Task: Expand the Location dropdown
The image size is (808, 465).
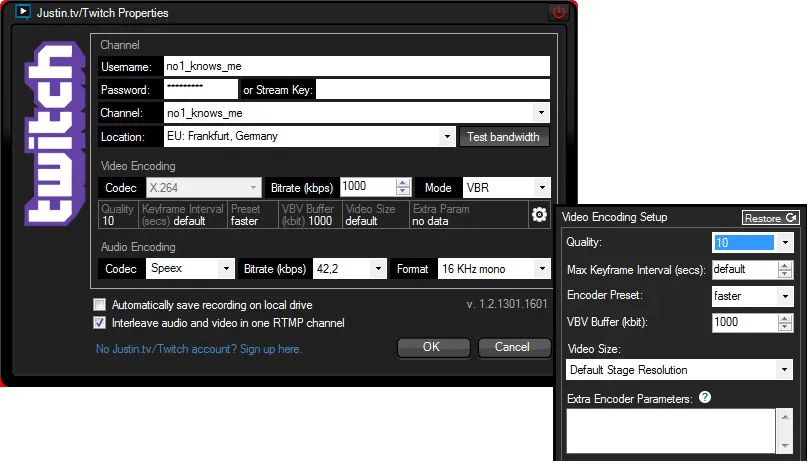Action: [x=447, y=137]
